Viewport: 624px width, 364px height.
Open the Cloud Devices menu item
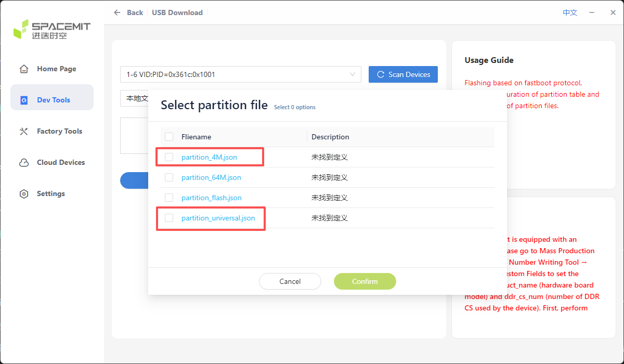coord(52,162)
